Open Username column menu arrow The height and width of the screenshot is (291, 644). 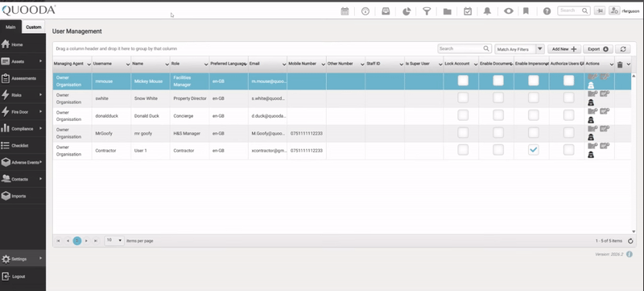pyautogui.click(x=128, y=64)
